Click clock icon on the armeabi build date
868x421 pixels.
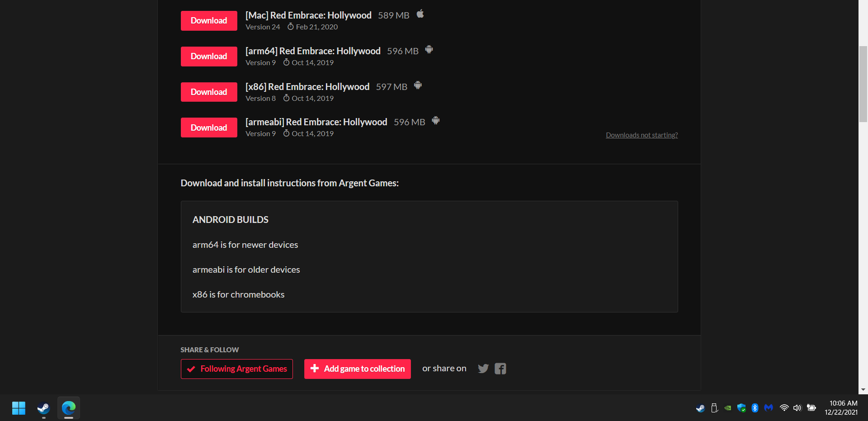(286, 133)
